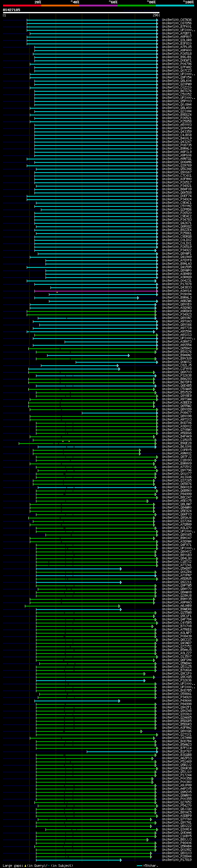Select label UniRef100_P34921
Screen dimensions: 197x868
click(x=177, y=186)
